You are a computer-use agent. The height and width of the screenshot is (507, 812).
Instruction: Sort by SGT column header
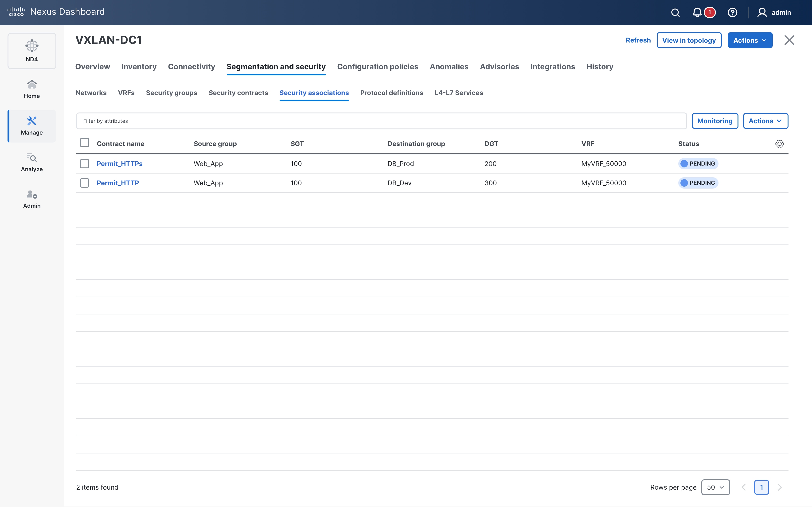click(297, 144)
